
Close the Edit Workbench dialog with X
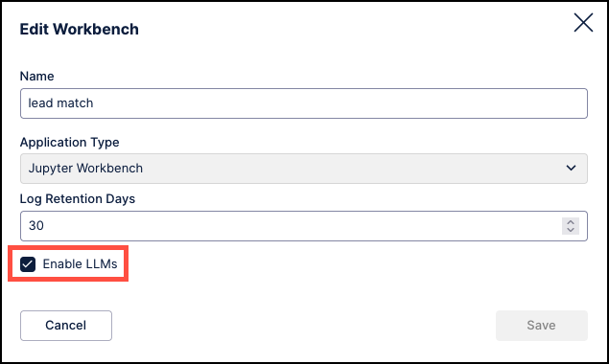point(583,22)
